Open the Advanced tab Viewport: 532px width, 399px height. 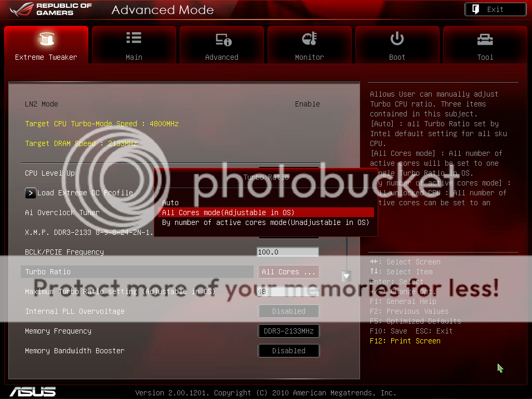(x=221, y=45)
